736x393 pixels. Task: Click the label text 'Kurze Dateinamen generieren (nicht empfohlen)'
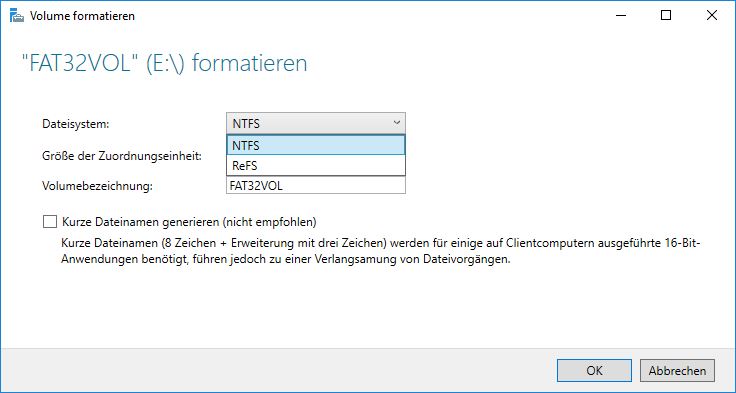click(189, 222)
